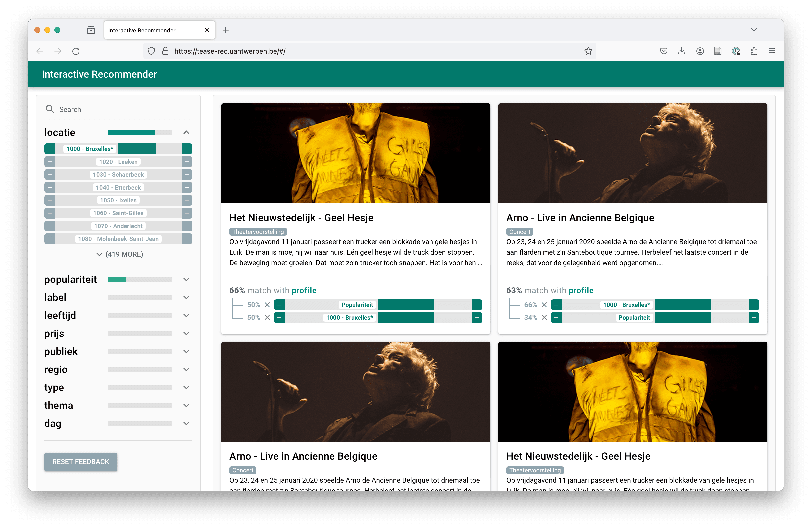
Task: Click the plus icon for 1000 - Bruxelles* in locatie list
Action: (187, 149)
